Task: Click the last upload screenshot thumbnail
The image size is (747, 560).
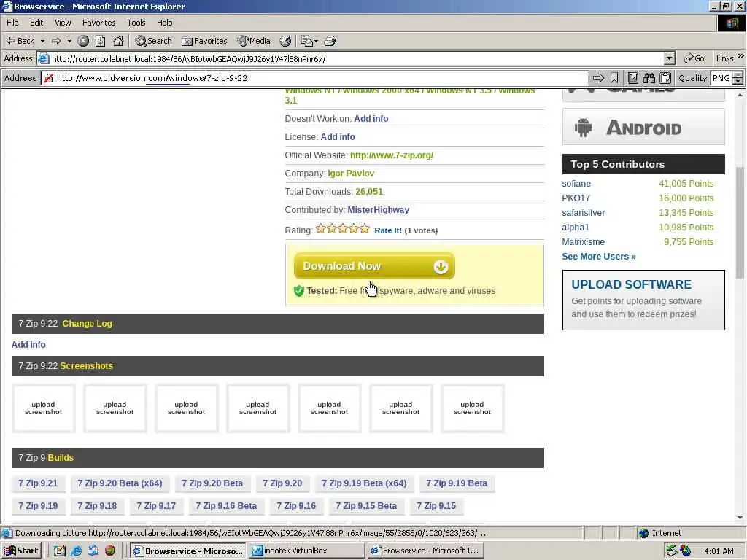Action: [x=472, y=408]
